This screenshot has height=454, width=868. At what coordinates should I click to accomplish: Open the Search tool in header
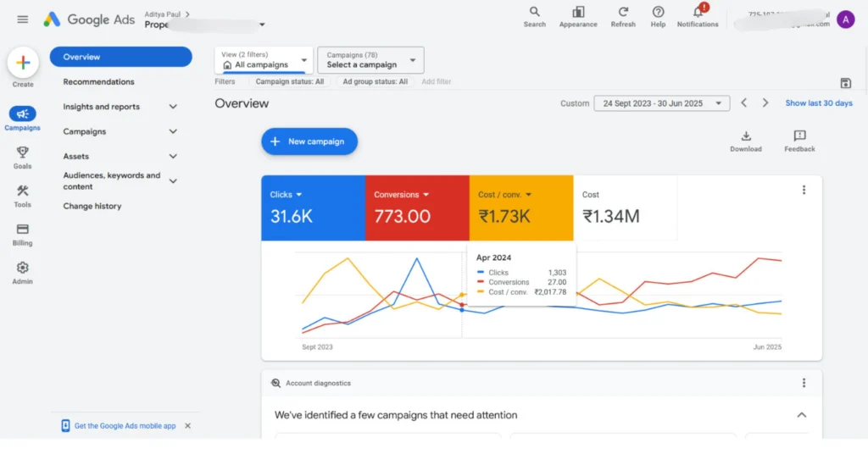tap(534, 17)
